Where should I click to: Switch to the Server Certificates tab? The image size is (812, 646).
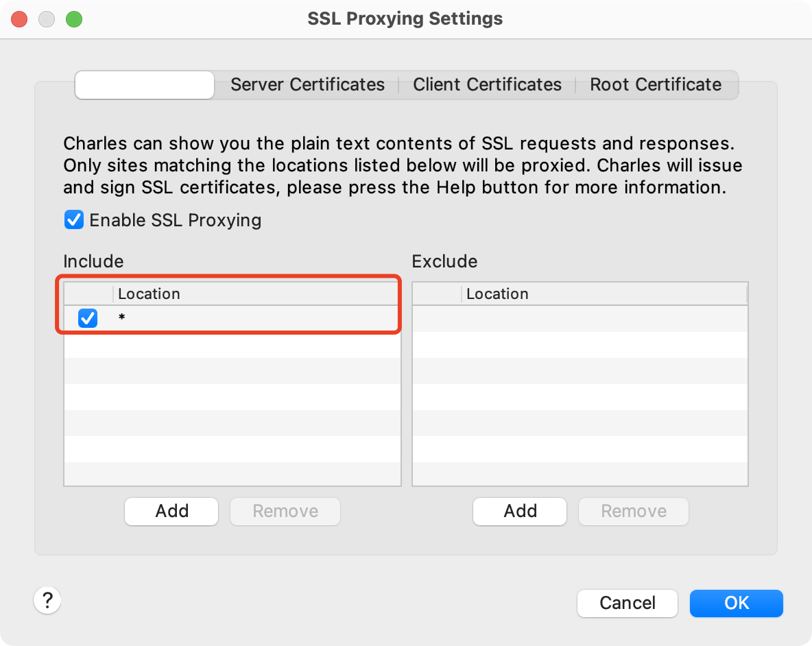[307, 84]
